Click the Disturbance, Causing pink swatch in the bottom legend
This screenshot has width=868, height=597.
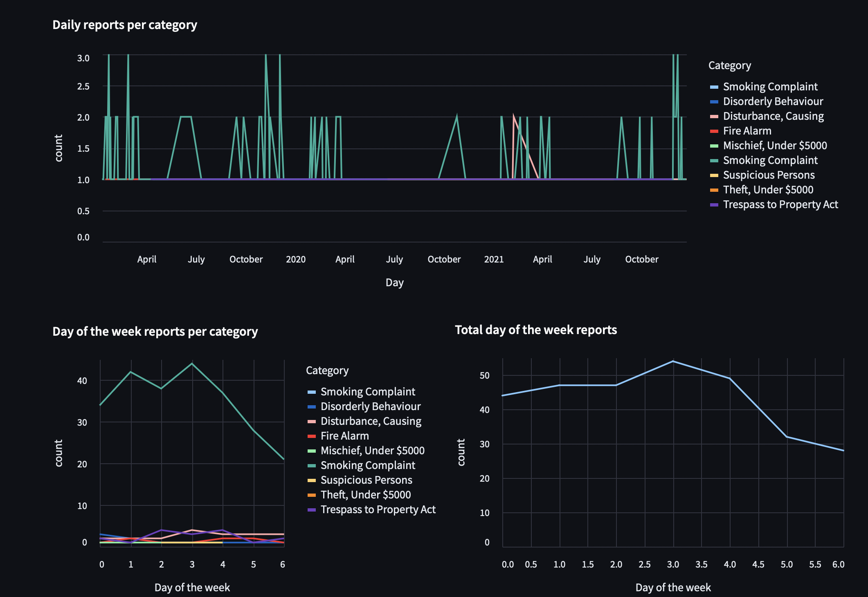coord(312,422)
